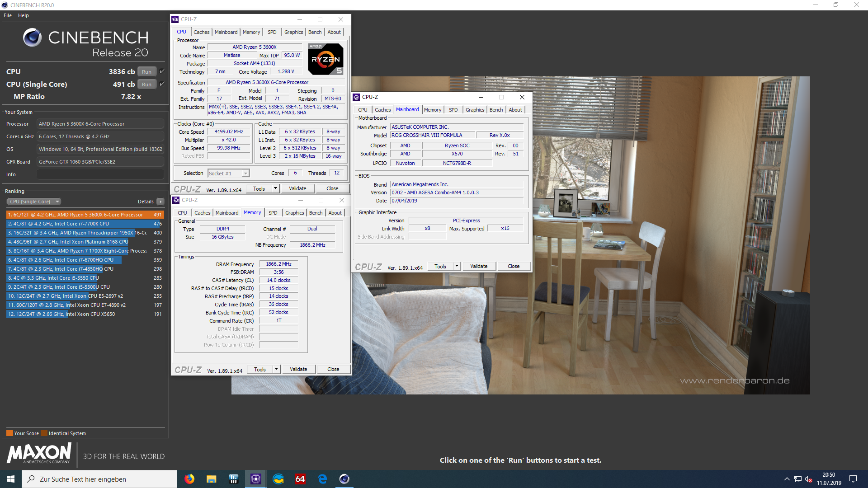Click Validate in the CPU-Z CPU window
The height and width of the screenshot is (488, 868).
(x=297, y=188)
